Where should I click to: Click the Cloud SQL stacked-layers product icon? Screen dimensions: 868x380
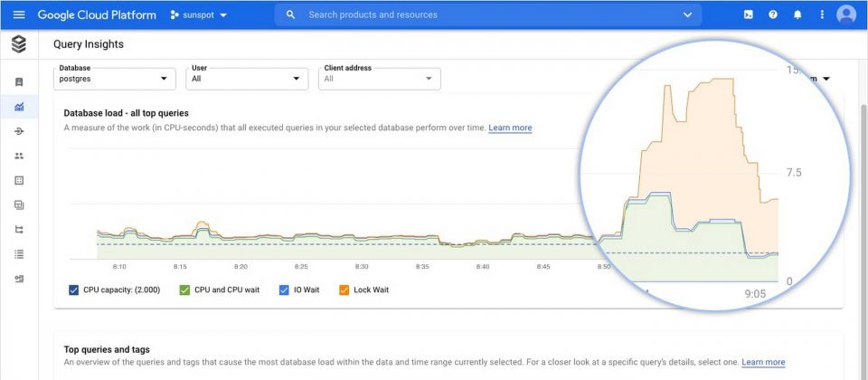(x=19, y=43)
